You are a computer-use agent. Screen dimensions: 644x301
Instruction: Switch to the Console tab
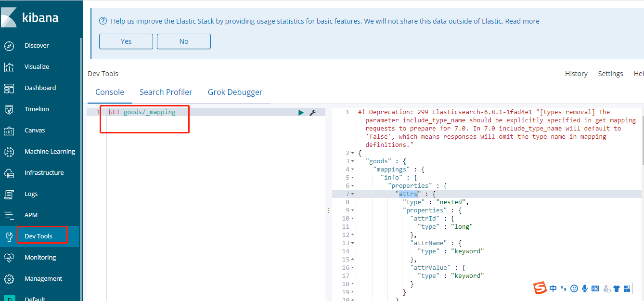coord(110,92)
